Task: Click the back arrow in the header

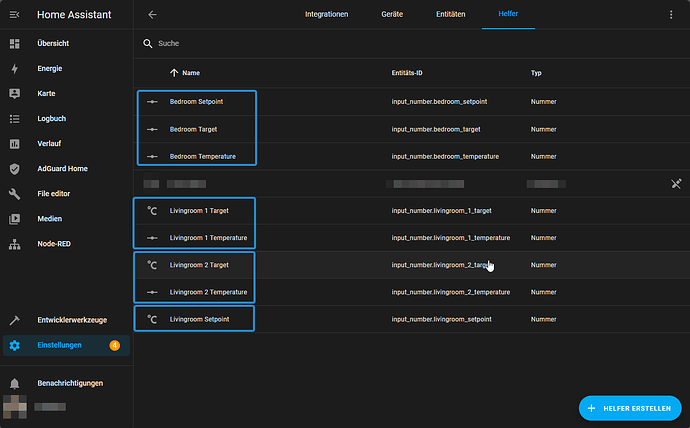Action: [152, 15]
